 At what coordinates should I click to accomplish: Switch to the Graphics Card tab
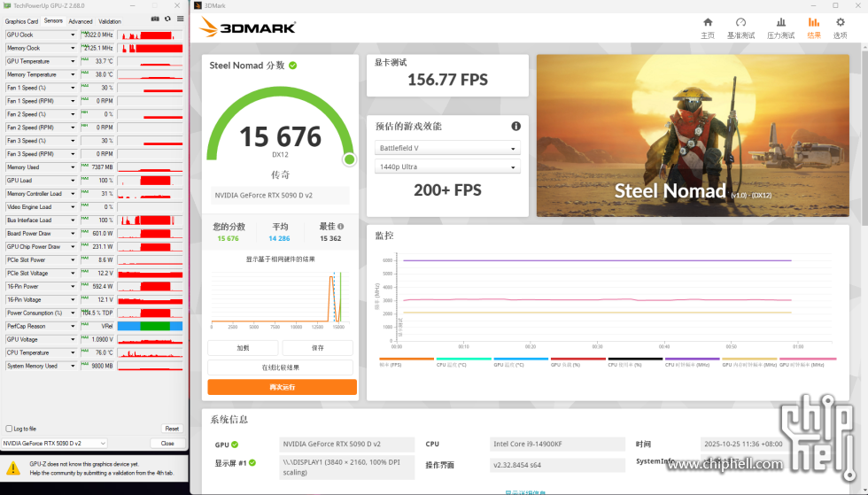coord(21,21)
